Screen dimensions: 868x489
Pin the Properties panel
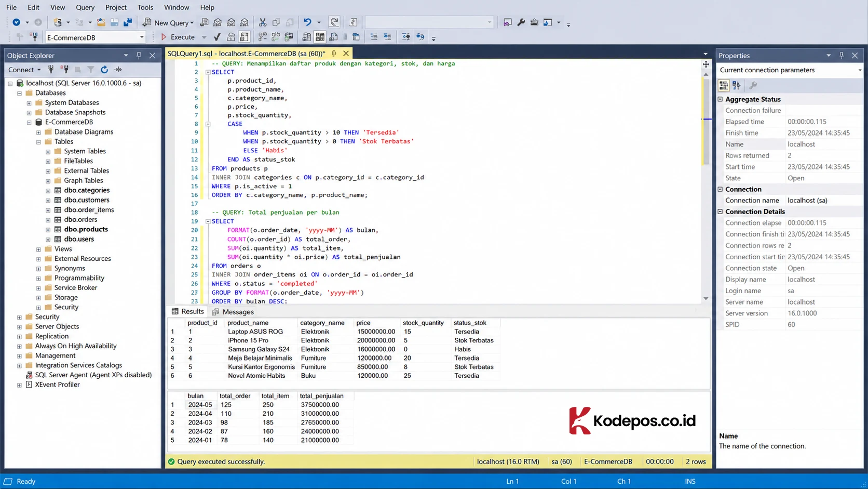[842, 55]
